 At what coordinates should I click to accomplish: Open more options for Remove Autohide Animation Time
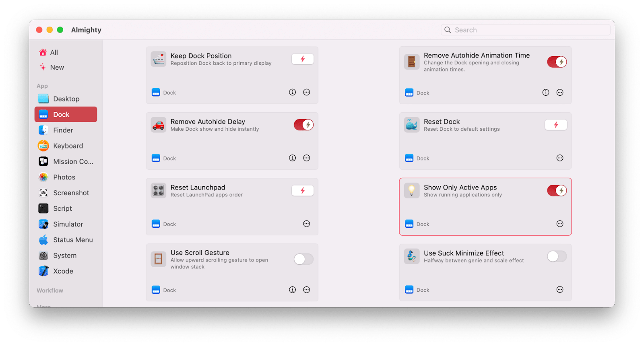(x=560, y=93)
